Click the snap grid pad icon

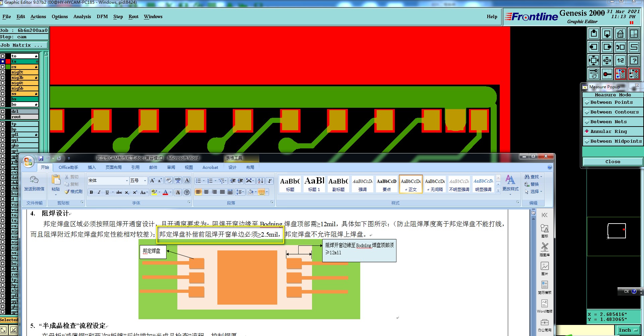point(607,74)
